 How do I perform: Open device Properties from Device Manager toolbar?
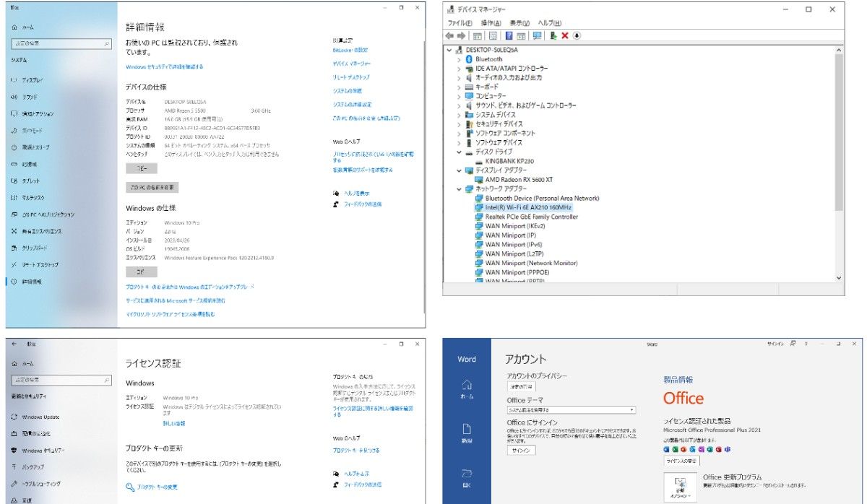tap(493, 35)
